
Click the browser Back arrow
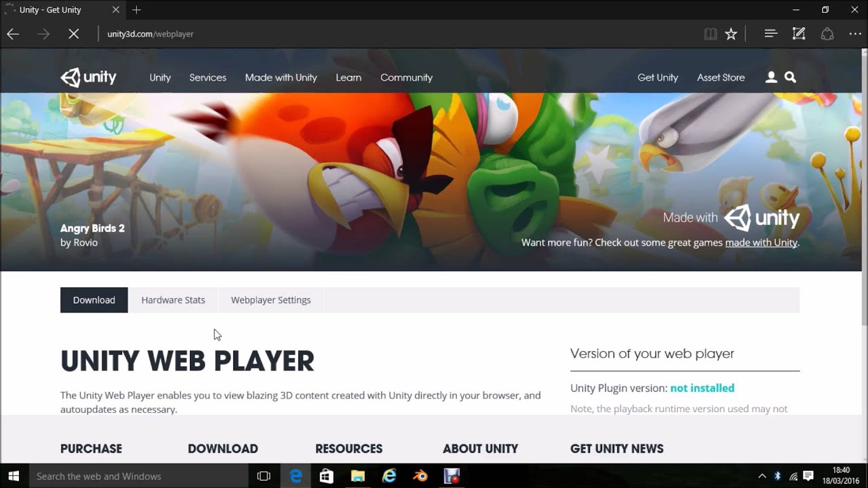pyautogui.click(x=13, y=34)
